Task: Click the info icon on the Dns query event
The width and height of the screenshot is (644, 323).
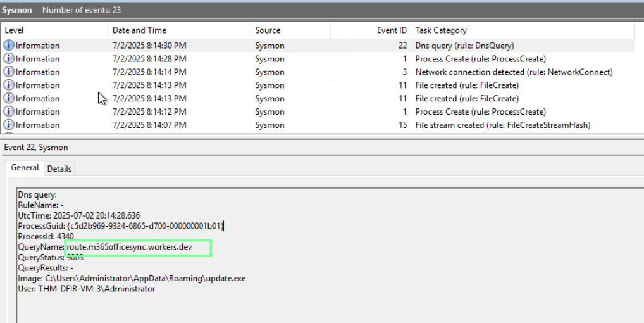Action: coord(9,46)
